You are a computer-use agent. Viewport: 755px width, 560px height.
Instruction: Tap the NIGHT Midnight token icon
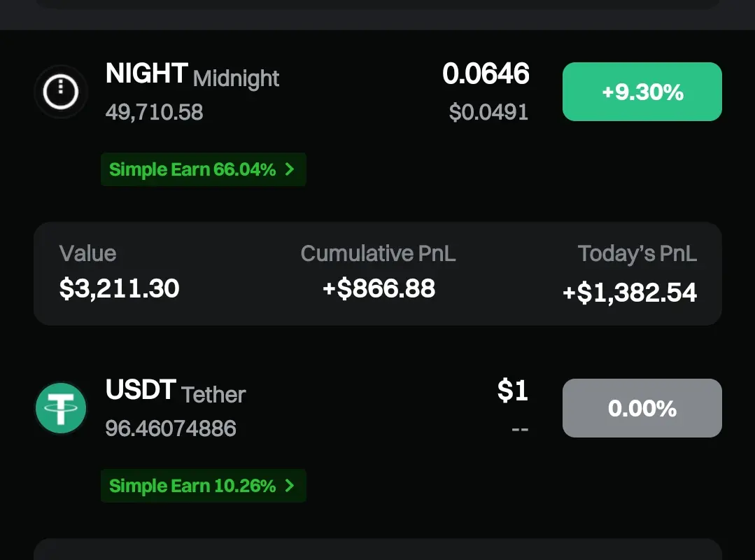(61, 92)
